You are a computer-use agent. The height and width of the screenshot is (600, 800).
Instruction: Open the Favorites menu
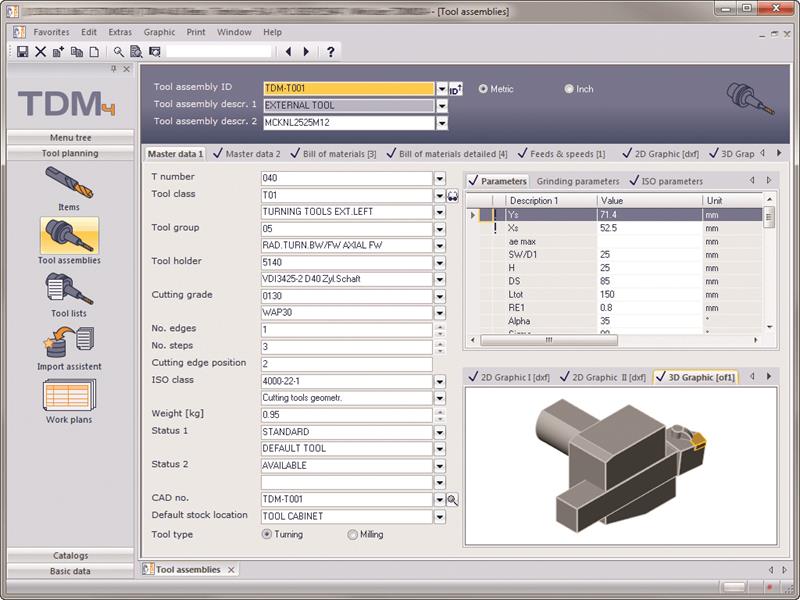click(52, 32)
